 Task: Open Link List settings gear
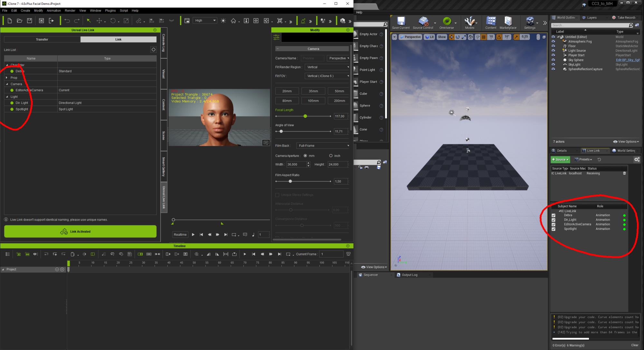click(x=154, y=50)
